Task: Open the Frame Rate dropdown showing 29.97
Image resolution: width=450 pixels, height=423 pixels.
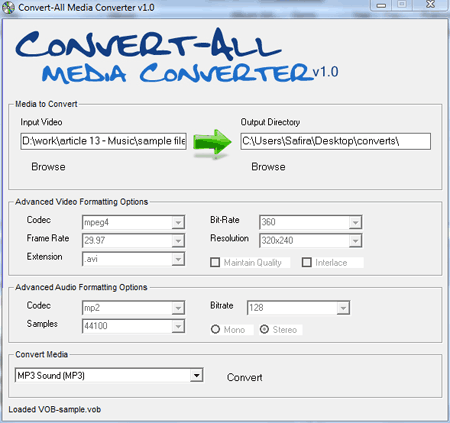Action: click(133, 241)
